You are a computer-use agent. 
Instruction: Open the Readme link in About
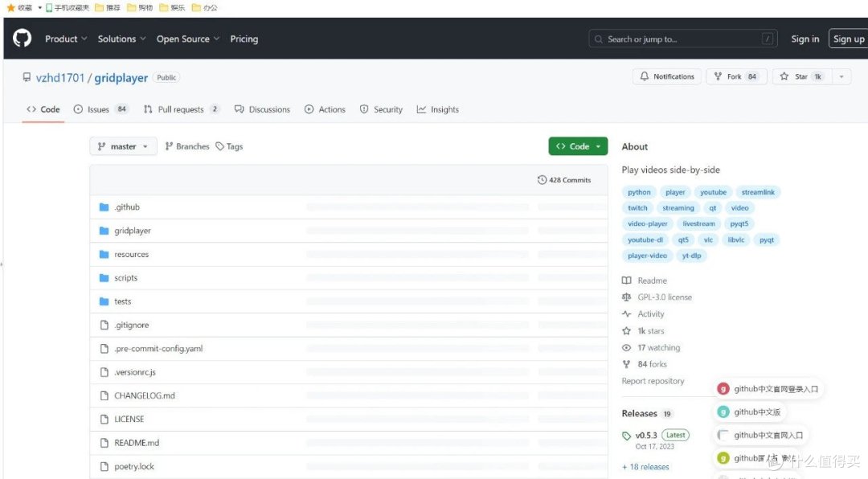pos(645,280)
